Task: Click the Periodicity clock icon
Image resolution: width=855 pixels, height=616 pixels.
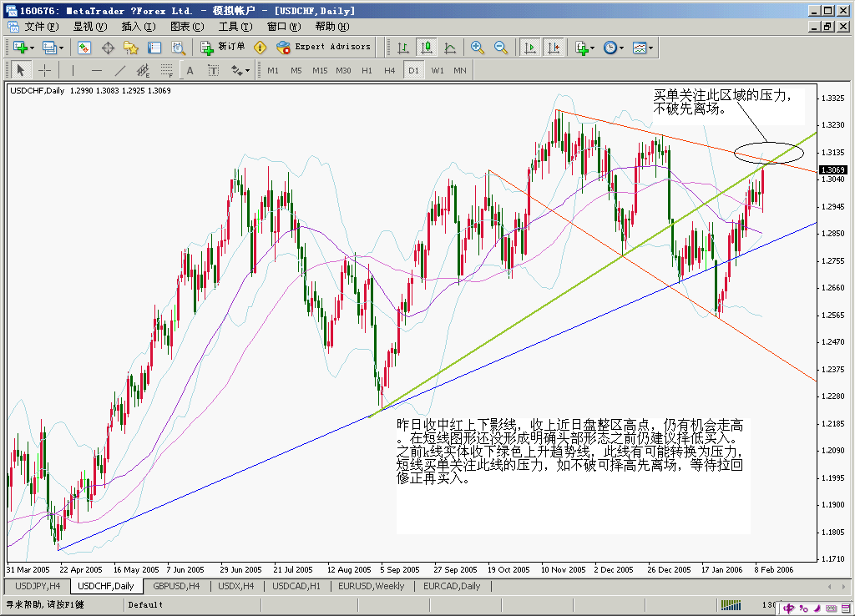Action: tap(610, 48)
